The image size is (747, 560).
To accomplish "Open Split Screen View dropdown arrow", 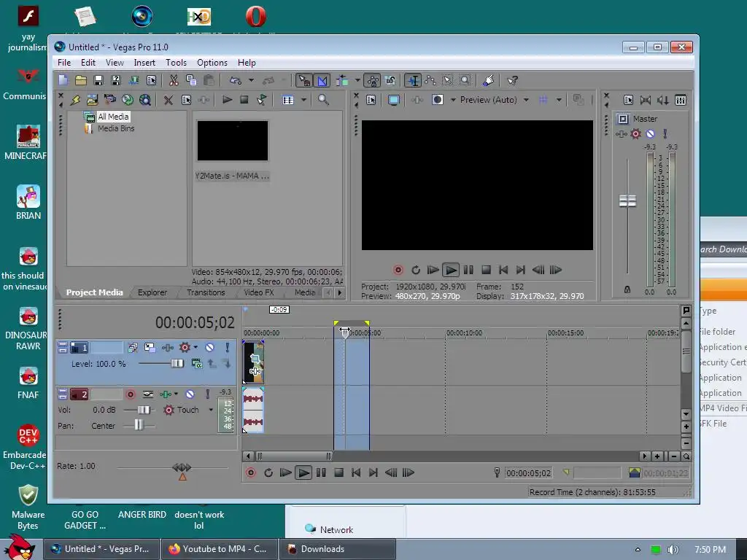I will click(x=453, y=99).
